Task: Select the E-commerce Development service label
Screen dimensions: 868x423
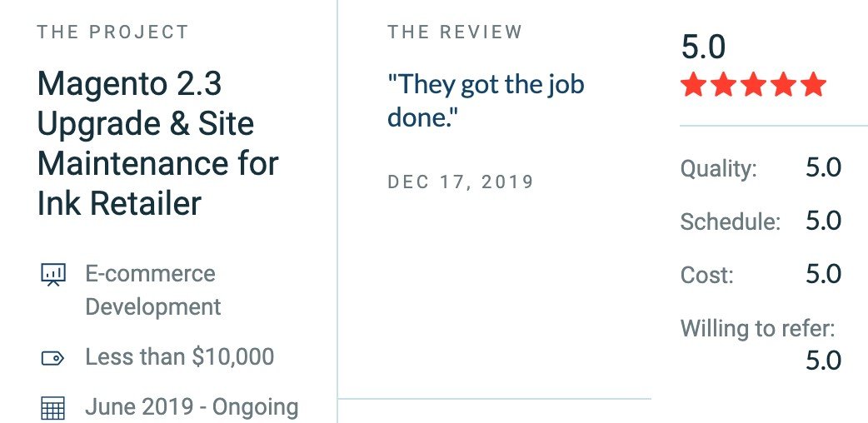Action: click(x=152, y=290)
